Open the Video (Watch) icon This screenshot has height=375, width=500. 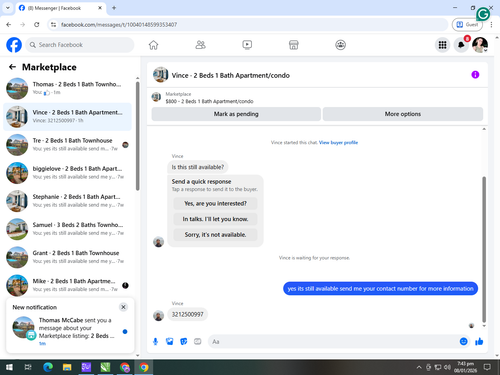247,45
